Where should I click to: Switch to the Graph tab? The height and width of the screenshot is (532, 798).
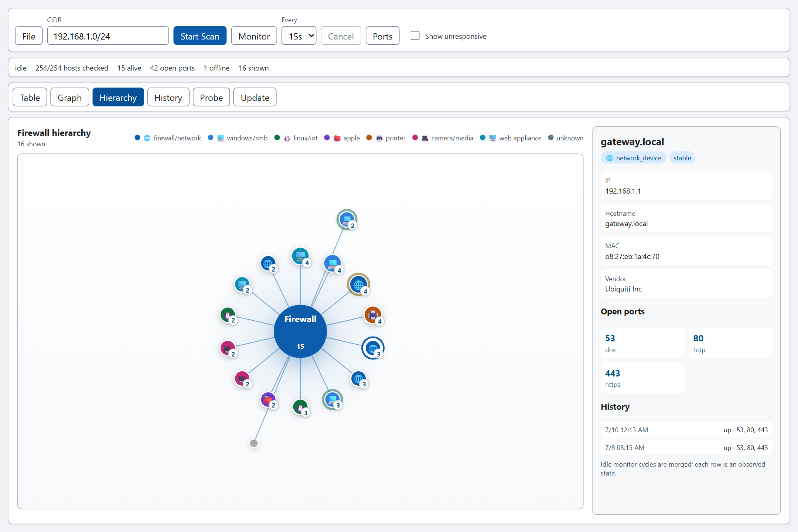[x=69, y=97]
